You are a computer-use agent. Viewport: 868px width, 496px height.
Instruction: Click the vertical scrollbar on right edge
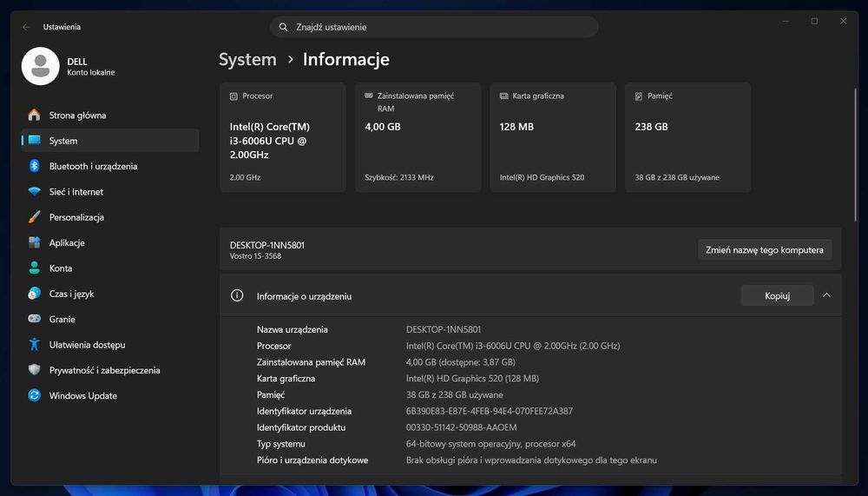(855, 154)
